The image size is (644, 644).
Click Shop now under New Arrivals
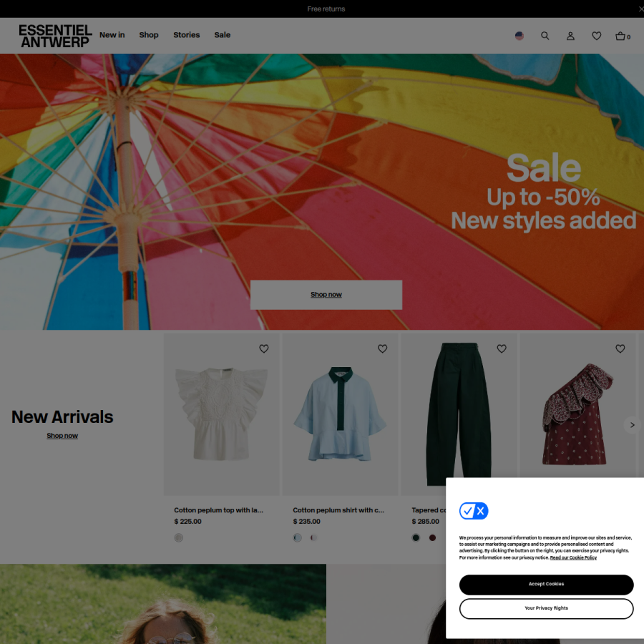point(62,435)
